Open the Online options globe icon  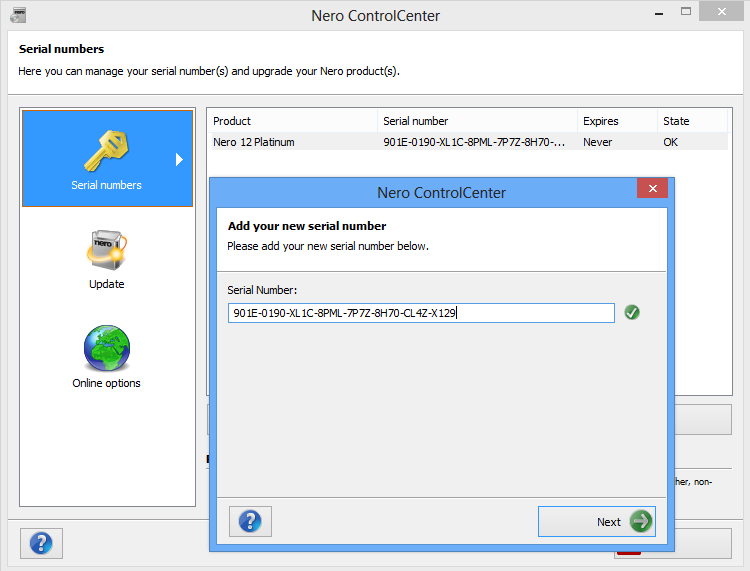point(107,349)
